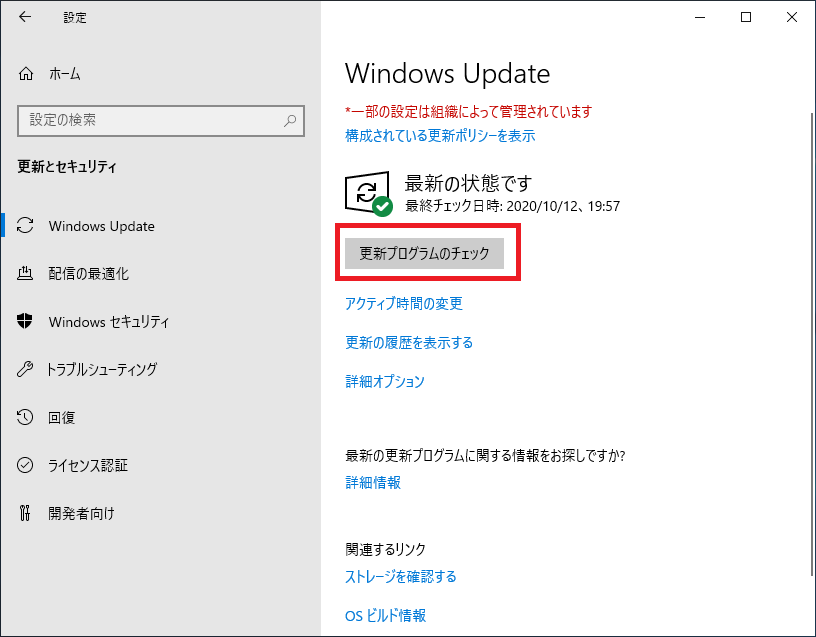Click the Windows Update sync icon in sidebar
Screen dimensions: 816x637
click(25, 225)
